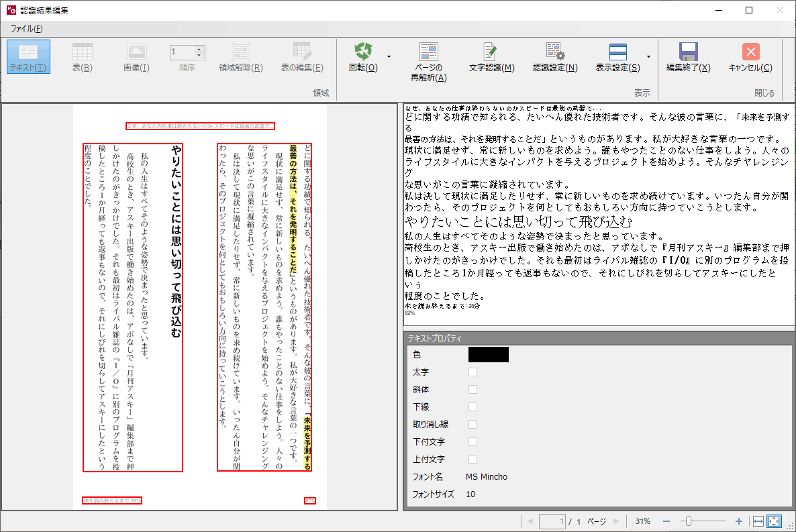The width and height of the screenshot is (796, 532).
Task: Click the 表示設定(S) display settings icon
Action: pos(618,51)
